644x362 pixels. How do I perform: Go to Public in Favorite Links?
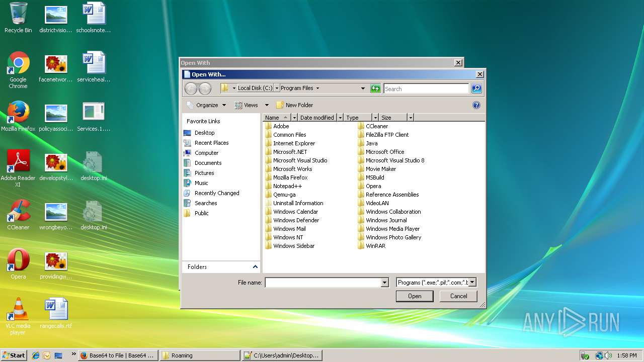[196, 213]
